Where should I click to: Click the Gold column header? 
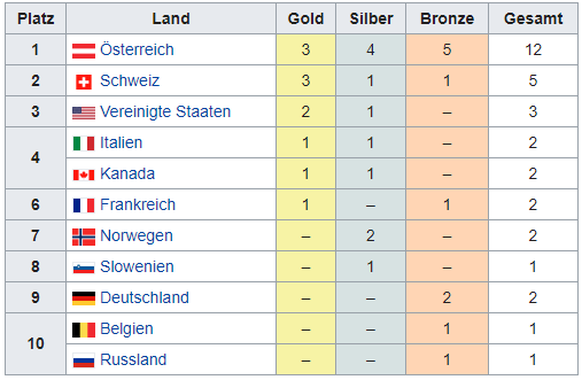tap(306, 19)
